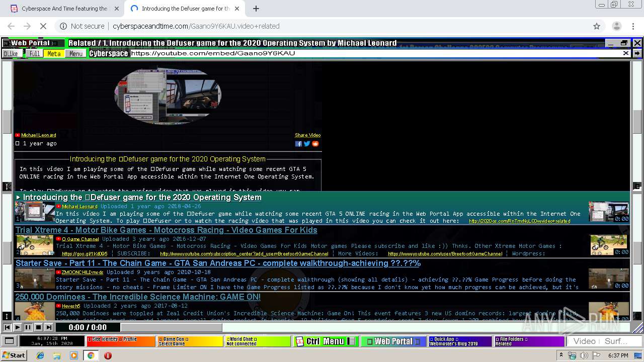Show hidden system tray icons
This screenshot has width=644, height=362.
point(561,355)
